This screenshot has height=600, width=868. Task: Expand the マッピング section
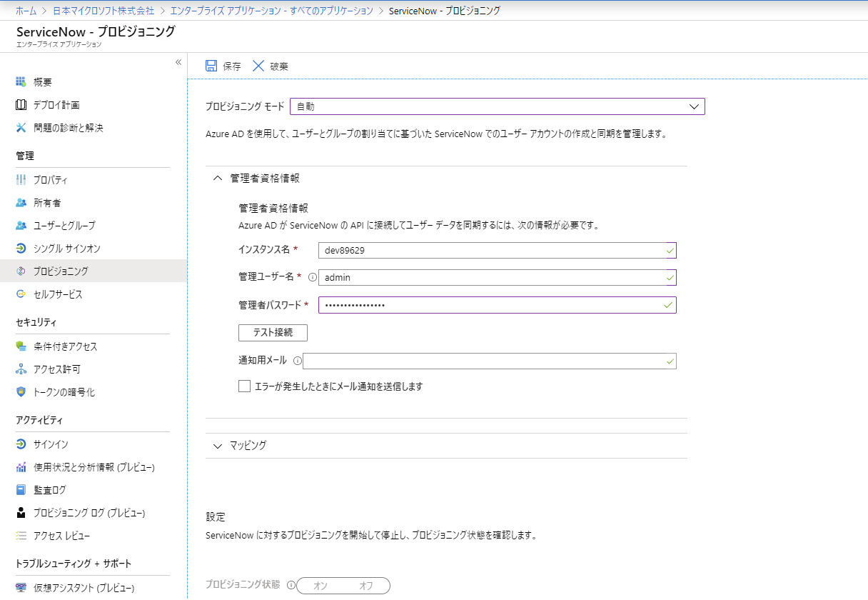click(x=218, y=445)
